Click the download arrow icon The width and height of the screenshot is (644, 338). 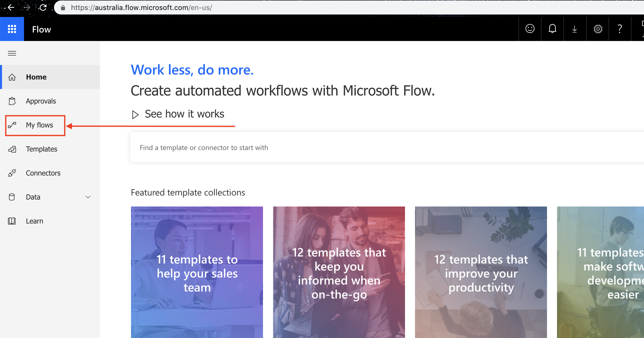coord(574,29)
